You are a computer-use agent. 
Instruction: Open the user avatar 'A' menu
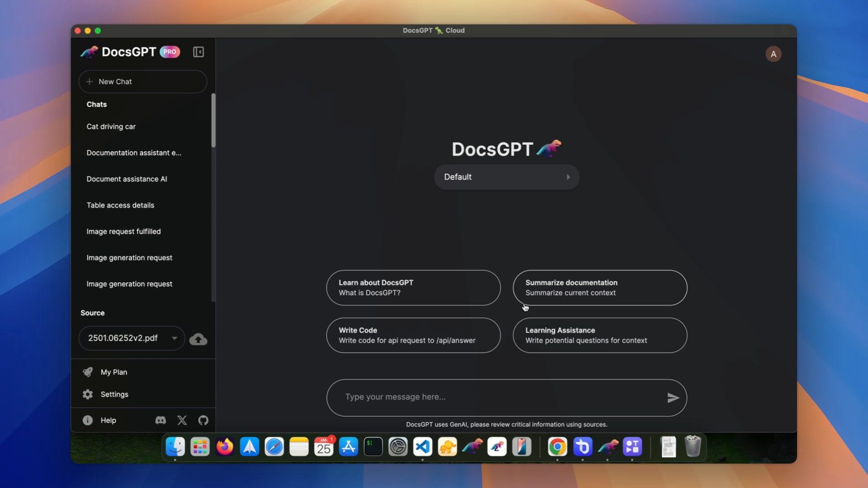[774, 54]
